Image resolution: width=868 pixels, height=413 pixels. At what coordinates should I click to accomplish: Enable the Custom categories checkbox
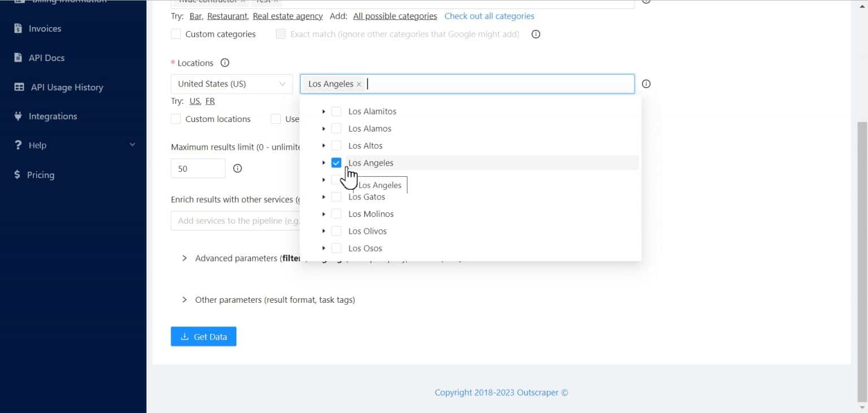click(x=176, y=34)
